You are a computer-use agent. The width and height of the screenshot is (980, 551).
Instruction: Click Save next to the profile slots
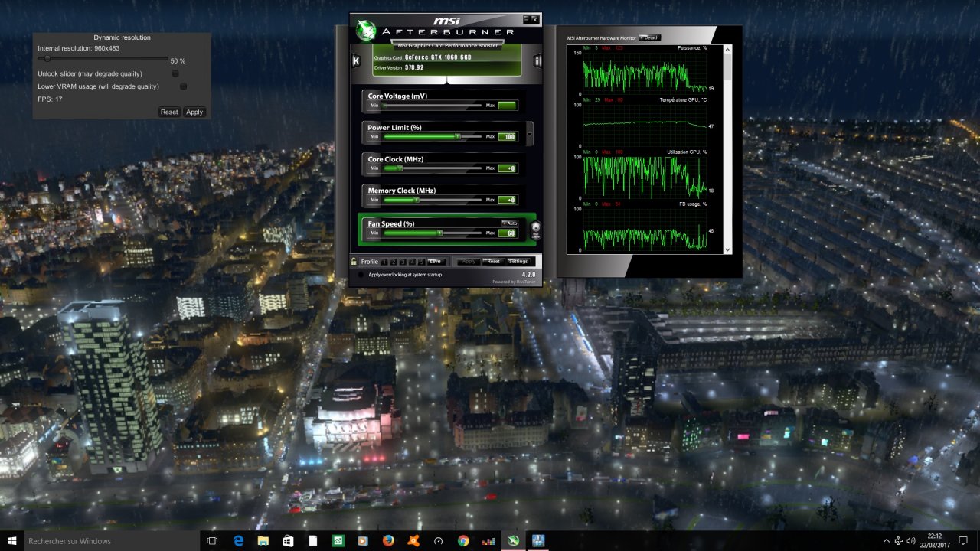click(x=435, y=262)
